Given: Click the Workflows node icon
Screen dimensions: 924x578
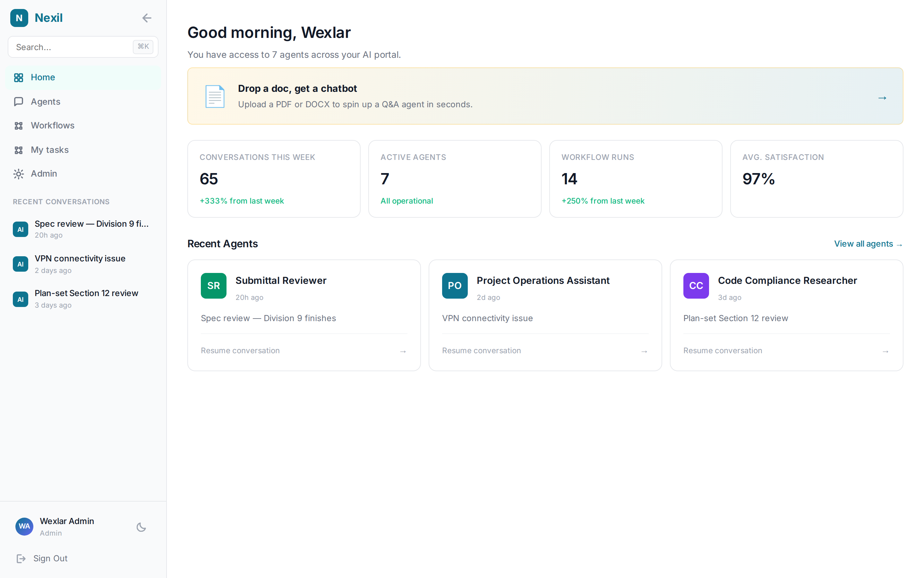Looking at the screenshot, I should click(19, 126).
